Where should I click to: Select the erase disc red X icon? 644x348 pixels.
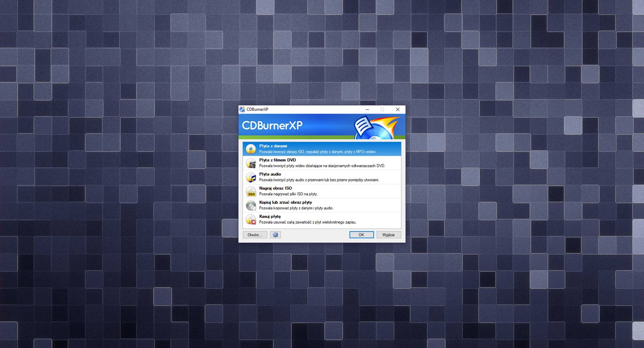[x=250, y=220]
